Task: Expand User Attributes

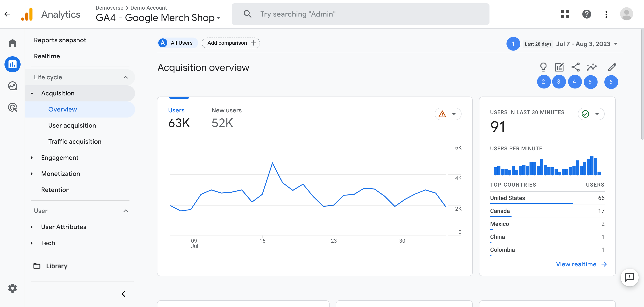Action: pyautogui.click(x=32, y=227)
